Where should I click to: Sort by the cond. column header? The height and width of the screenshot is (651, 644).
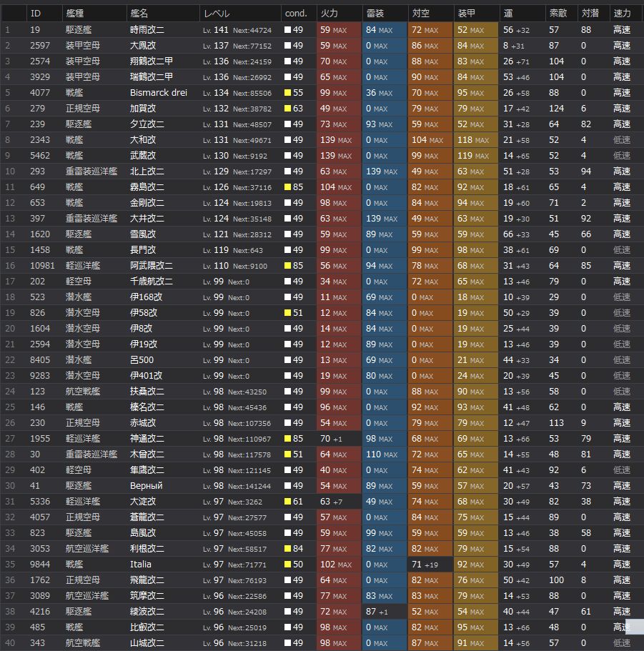coord(299,14)
